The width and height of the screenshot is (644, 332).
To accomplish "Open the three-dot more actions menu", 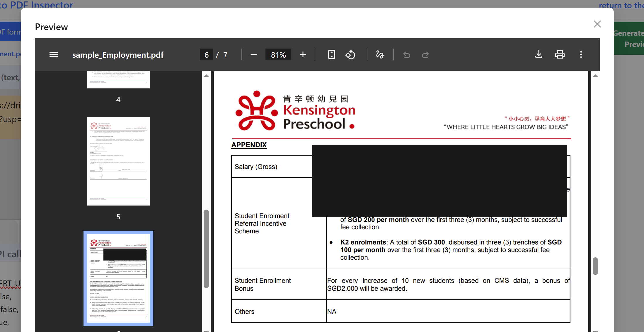I will tap(581, 55).
